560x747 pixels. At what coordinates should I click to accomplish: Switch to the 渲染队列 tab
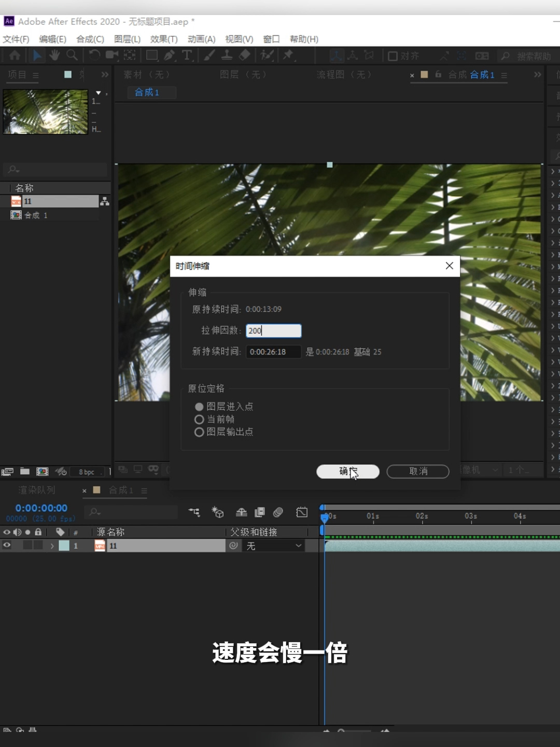point(37,490)
